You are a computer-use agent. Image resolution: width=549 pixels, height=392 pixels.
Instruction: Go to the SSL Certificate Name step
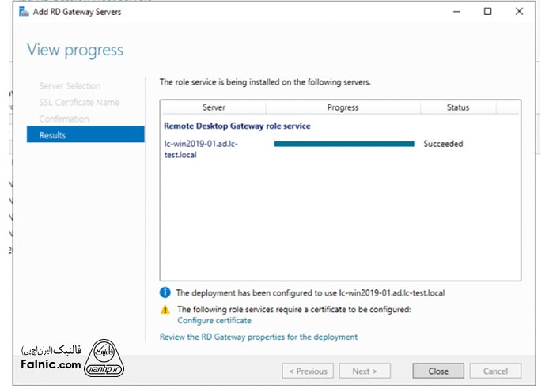pos(79,102)
